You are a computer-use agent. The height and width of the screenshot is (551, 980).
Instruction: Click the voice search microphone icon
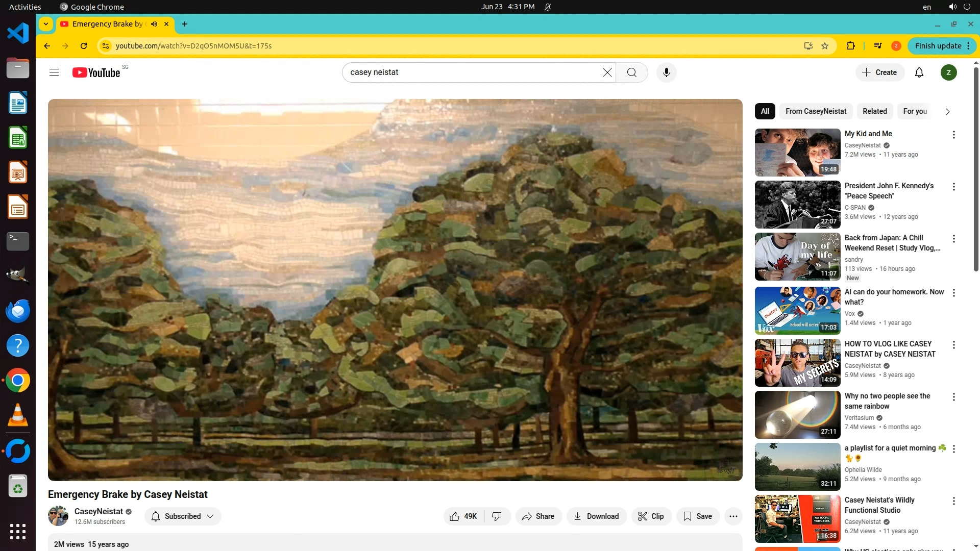tap(666, 72)
